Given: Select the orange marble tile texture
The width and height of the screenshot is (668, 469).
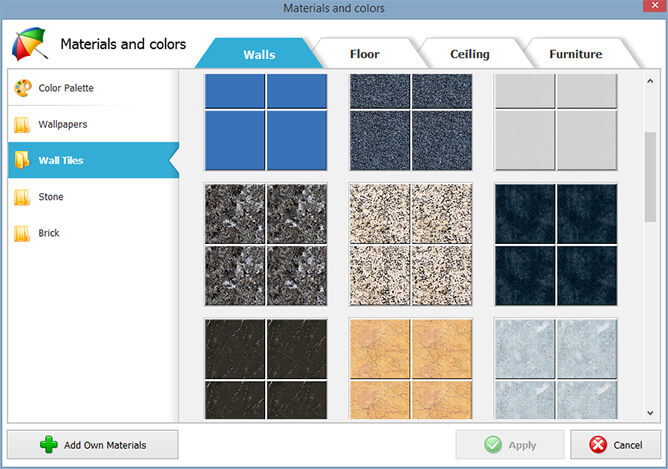Looking at the screenshot, I should [410, 369].
